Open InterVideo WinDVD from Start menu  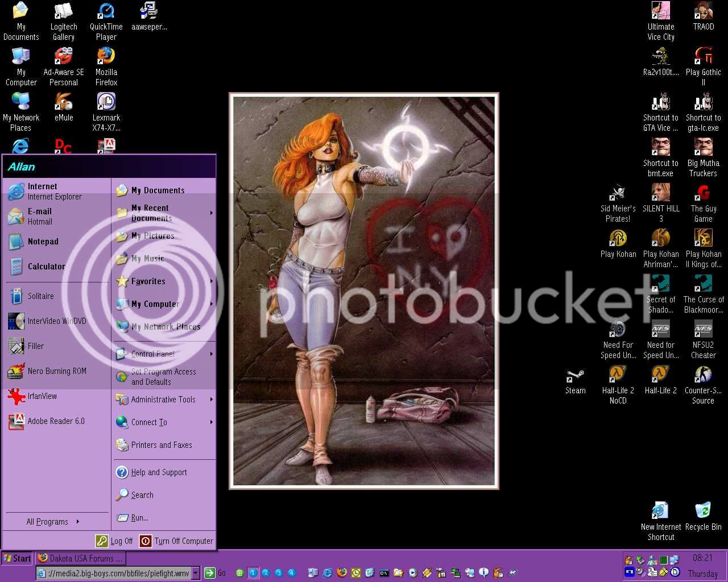click(x=56, y=321)
